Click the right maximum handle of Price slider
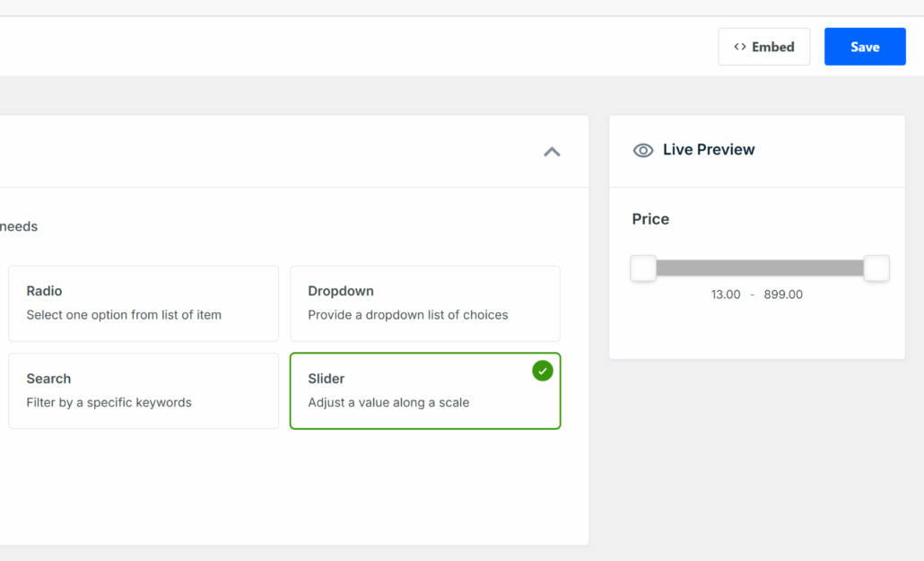 876,268
